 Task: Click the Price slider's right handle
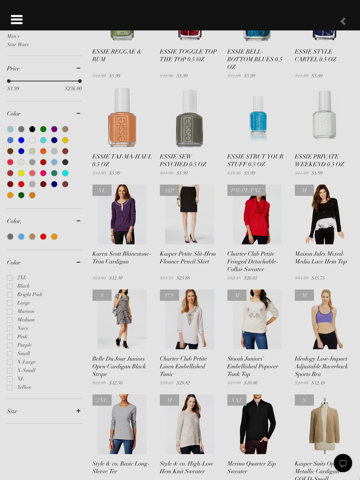80,81
